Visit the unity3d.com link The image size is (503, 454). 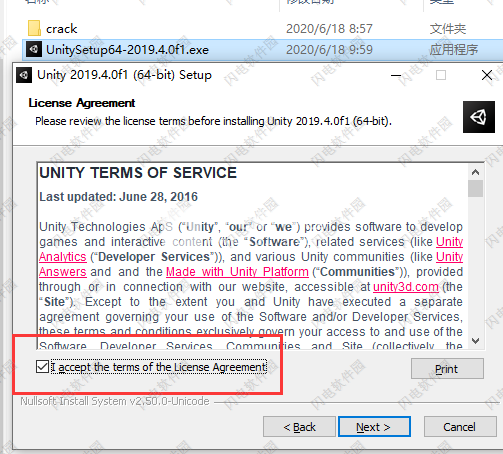[405, 287]
